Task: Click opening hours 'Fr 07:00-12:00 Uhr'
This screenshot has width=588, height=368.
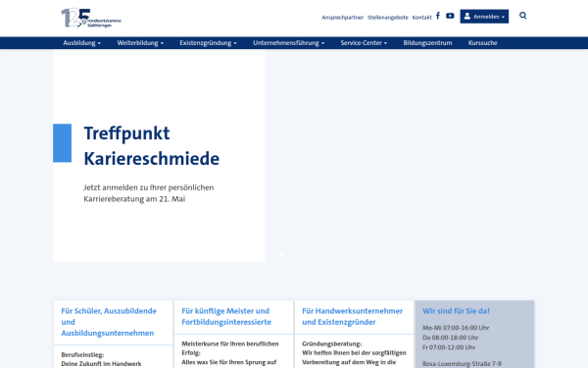Action: [x=449, y=347]
